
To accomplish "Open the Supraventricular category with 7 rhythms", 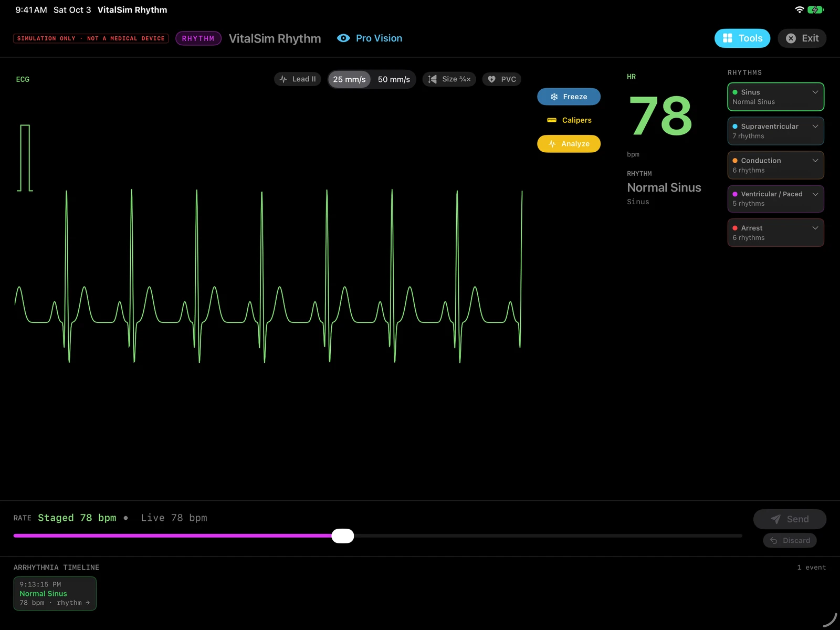I will point(775,131).
